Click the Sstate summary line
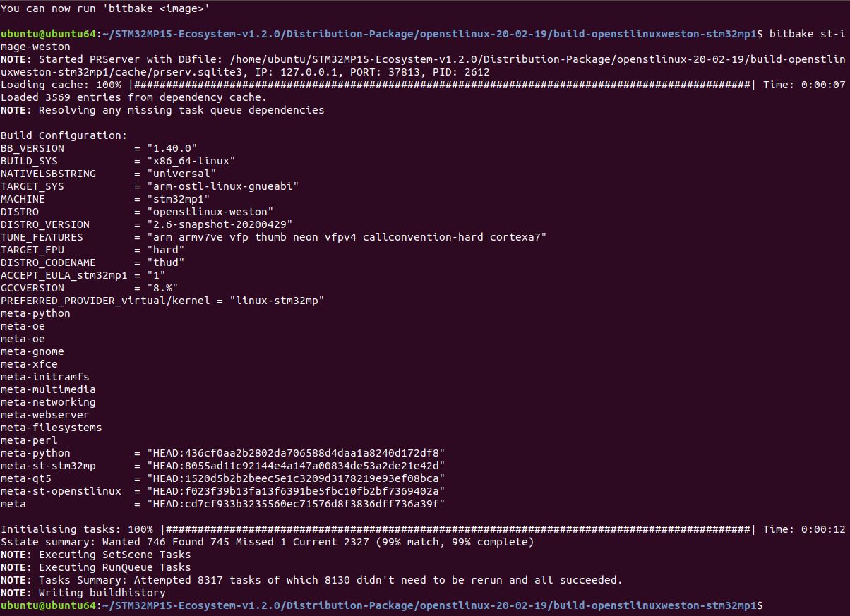Screen dimensions: 850x616 click(x=268, y=542)
